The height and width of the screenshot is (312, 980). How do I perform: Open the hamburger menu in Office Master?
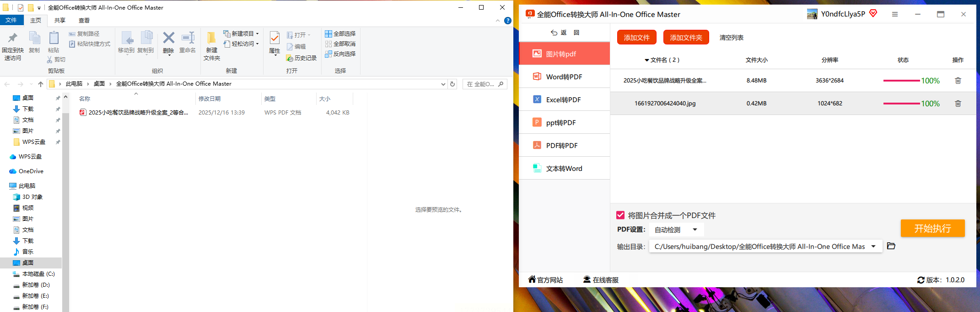click(x=894, y=14)
